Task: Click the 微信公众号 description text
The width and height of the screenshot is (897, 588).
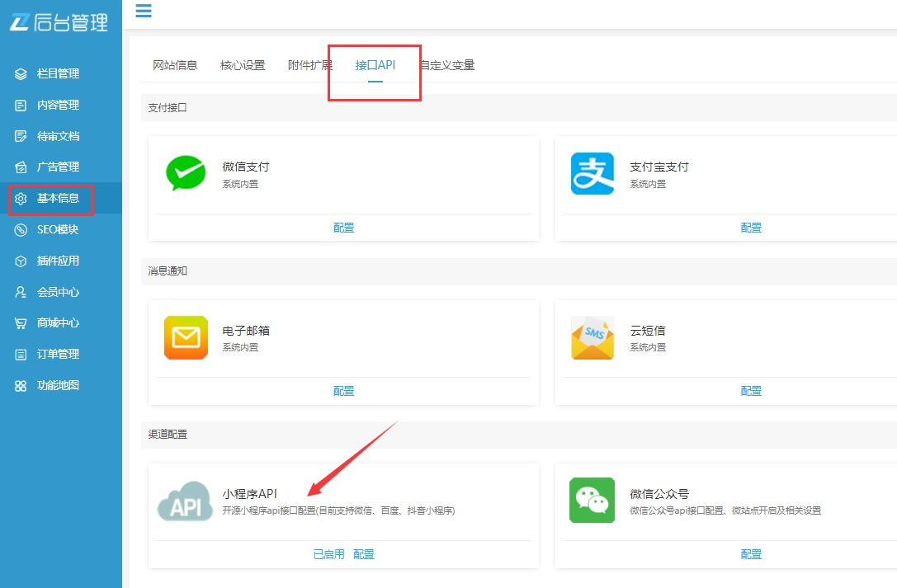Action: pyautogui.click(x=725, y=510)
